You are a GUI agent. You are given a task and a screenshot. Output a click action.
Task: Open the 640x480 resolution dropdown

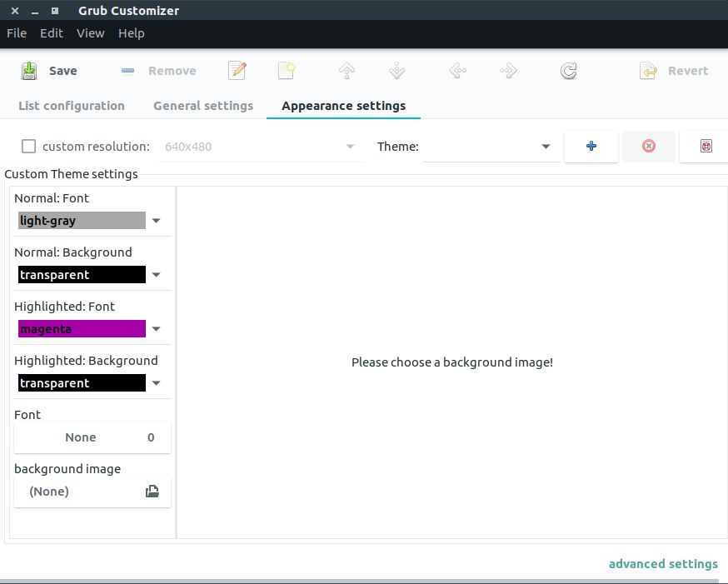[x=262, y=147]
